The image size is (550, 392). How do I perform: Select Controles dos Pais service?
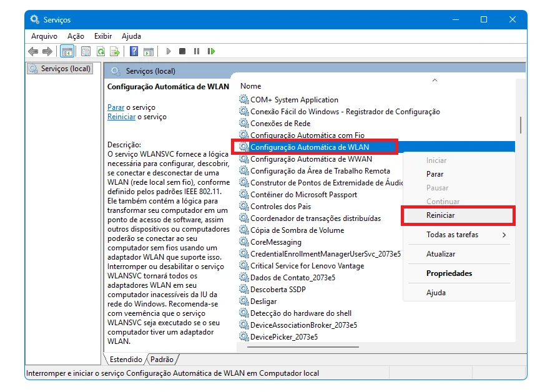tap(280, 207)
